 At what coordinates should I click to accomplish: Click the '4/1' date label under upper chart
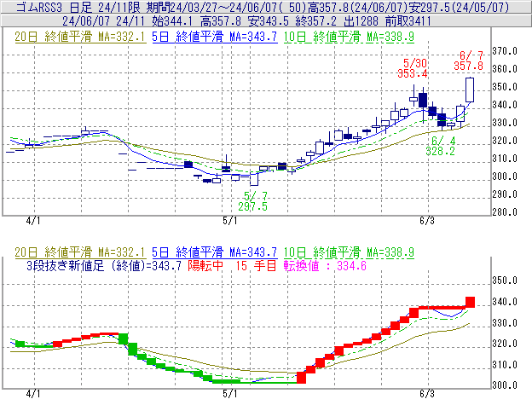point(33,221)
